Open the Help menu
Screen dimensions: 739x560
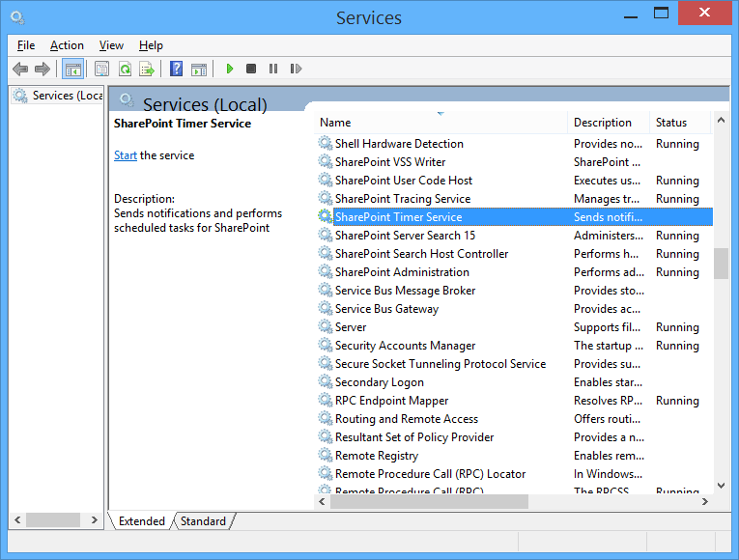pos(151,45)
